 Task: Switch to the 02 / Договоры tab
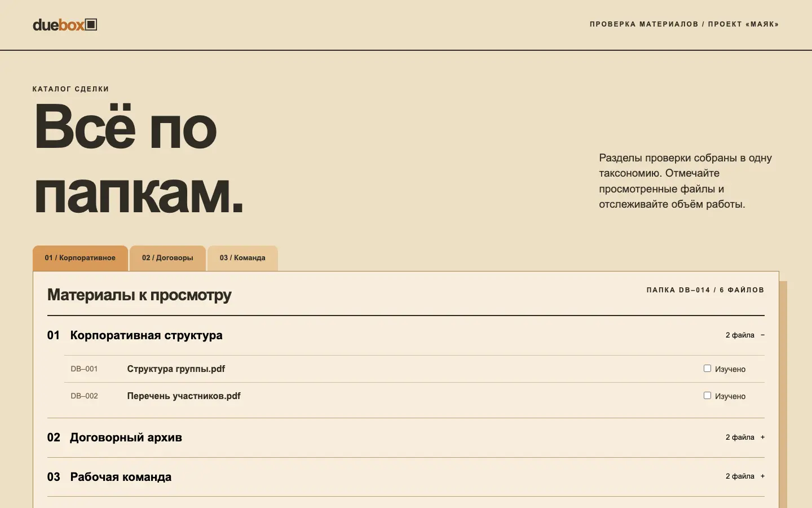[167, 258]
